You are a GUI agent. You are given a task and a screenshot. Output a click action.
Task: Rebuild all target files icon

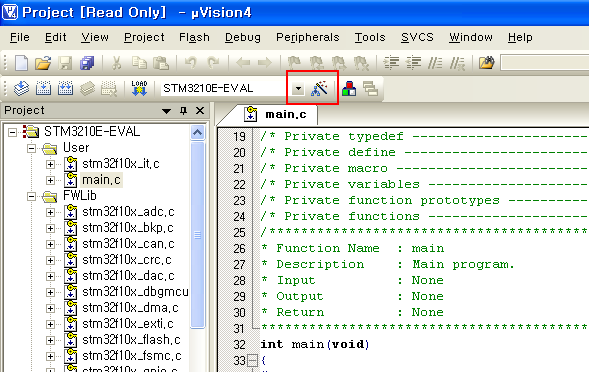[65, 89]
